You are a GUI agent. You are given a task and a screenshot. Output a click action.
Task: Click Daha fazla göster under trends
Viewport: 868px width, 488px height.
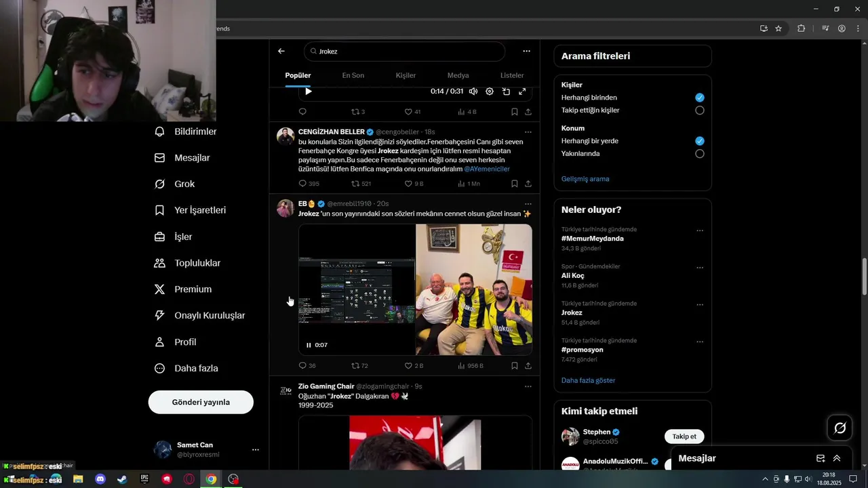(588, 380)
